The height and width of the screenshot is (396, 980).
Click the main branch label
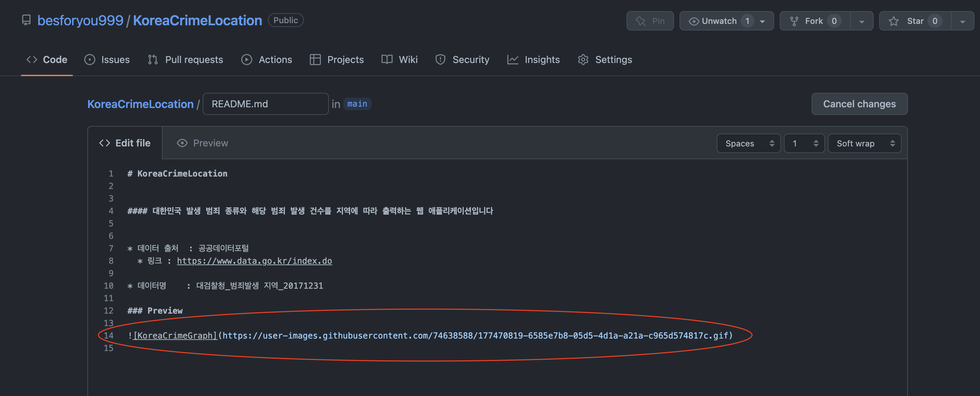point(357,104)
